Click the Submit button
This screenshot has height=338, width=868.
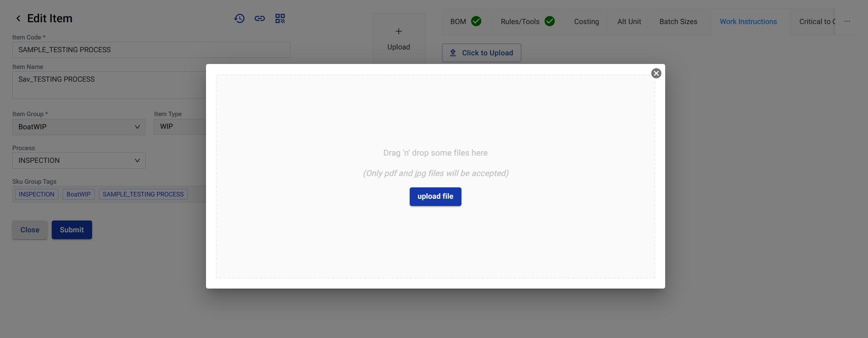tap(72, 230)
